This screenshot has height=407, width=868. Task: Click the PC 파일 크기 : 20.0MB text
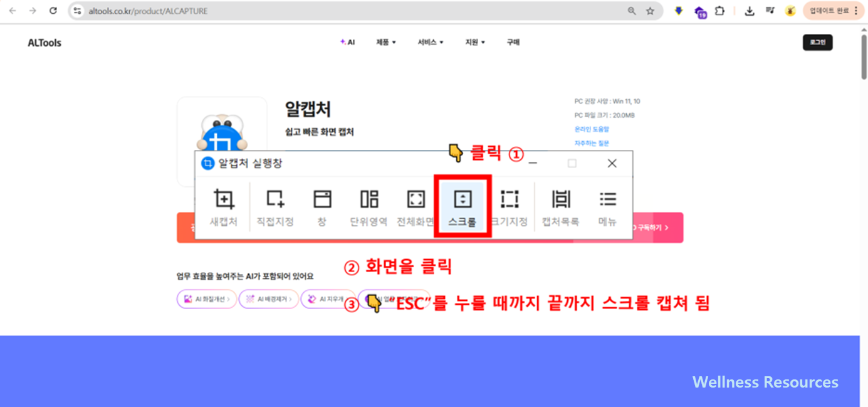[x=605, y=115]
